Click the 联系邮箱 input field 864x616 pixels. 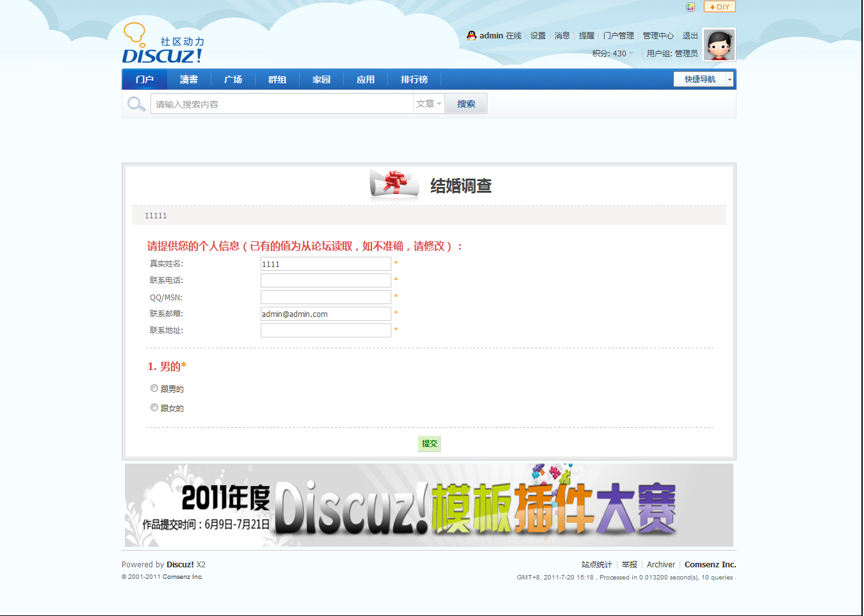pos(326,314)
